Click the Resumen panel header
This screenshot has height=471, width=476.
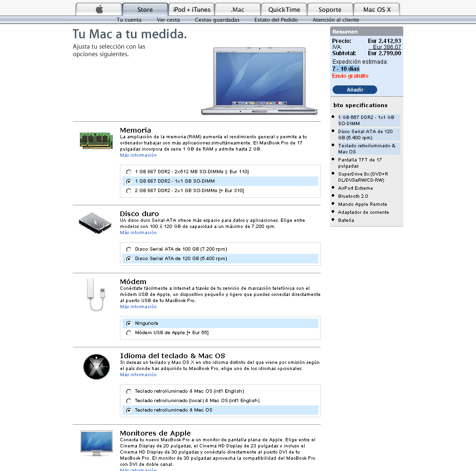[x=366, y=31]
